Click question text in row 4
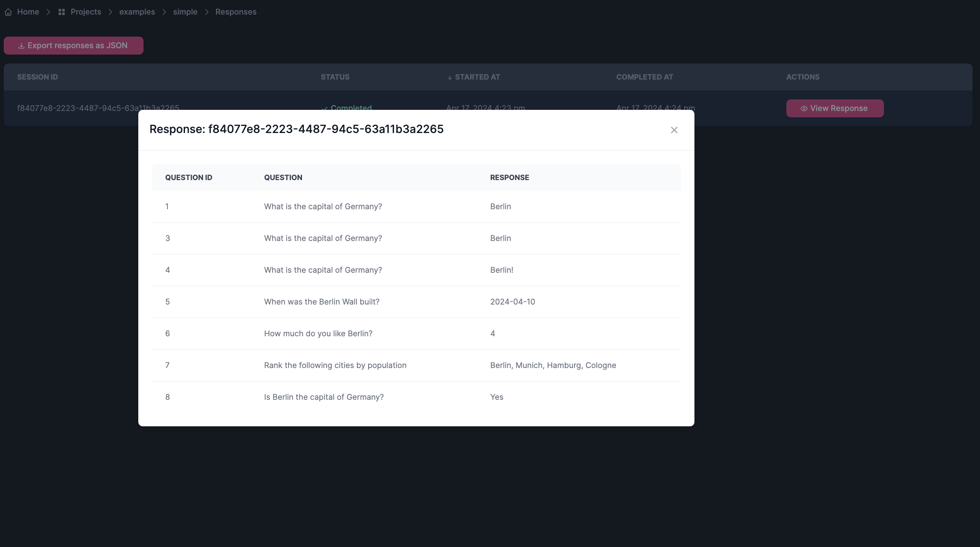 323,270
